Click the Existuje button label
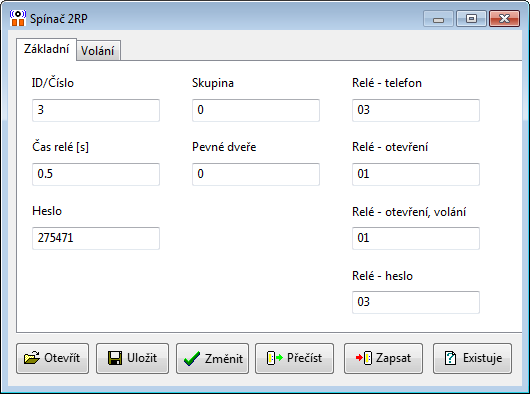 (x=482, y=358)
